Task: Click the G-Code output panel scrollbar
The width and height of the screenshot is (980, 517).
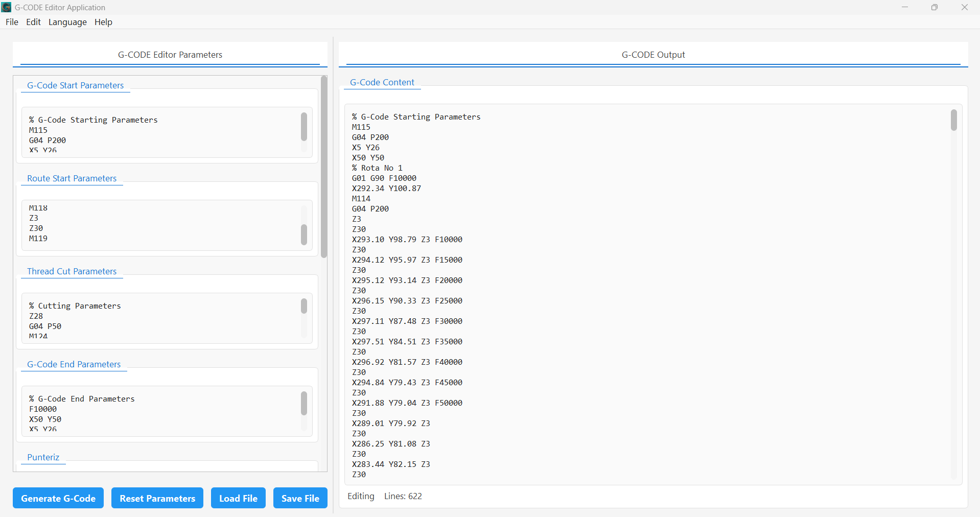Action: click(x=953, y=121)
